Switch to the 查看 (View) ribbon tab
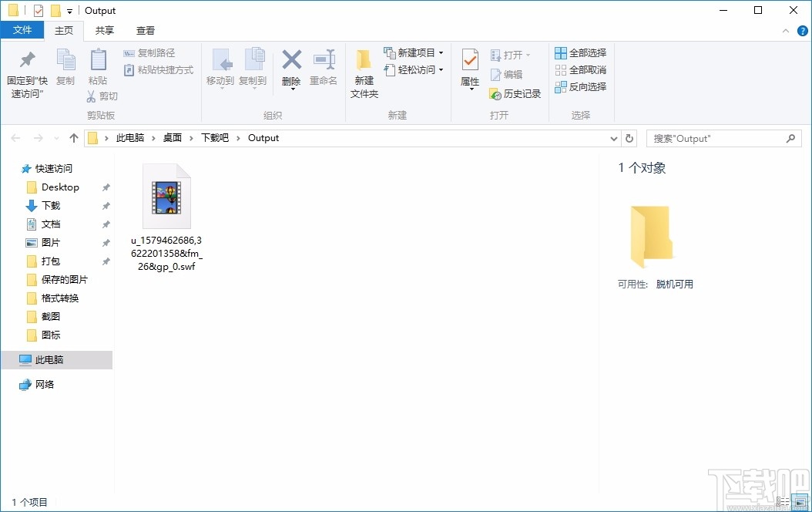This screenshot has width=812, height=512. [x=145, y=31]
